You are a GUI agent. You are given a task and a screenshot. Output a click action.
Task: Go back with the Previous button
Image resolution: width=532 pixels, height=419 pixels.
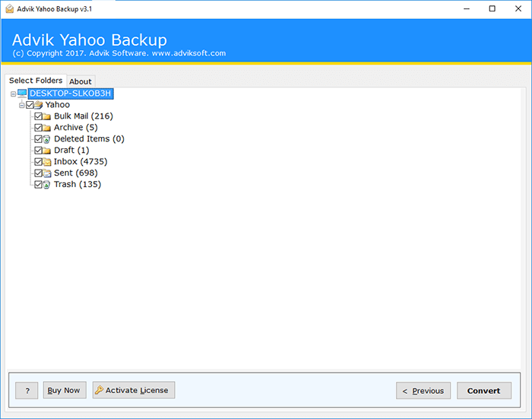[423, 391]
